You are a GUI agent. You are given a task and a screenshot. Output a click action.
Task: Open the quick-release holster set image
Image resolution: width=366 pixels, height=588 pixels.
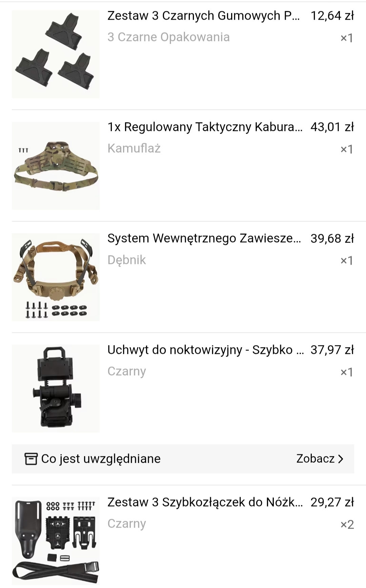(x=56, y=541)
